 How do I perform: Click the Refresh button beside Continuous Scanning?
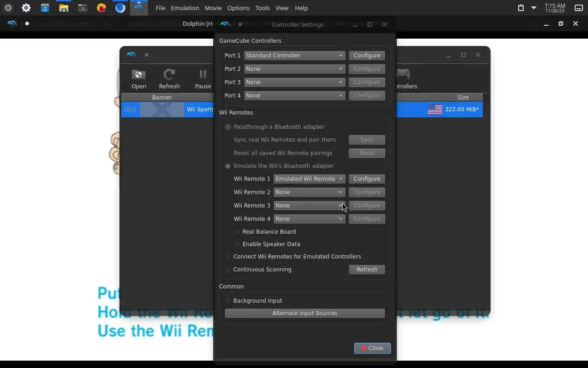click(367, 269)
